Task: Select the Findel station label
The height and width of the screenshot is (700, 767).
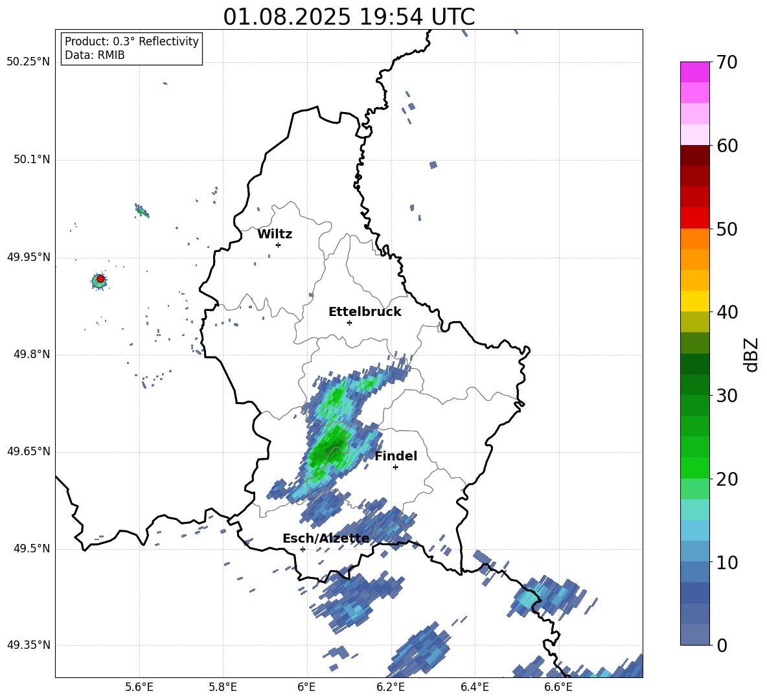Action: 396,456
